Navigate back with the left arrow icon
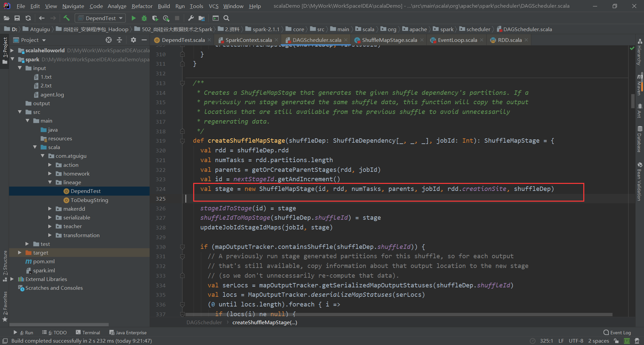Viewport: 644px width, 345px height. [x=42, y=18]
